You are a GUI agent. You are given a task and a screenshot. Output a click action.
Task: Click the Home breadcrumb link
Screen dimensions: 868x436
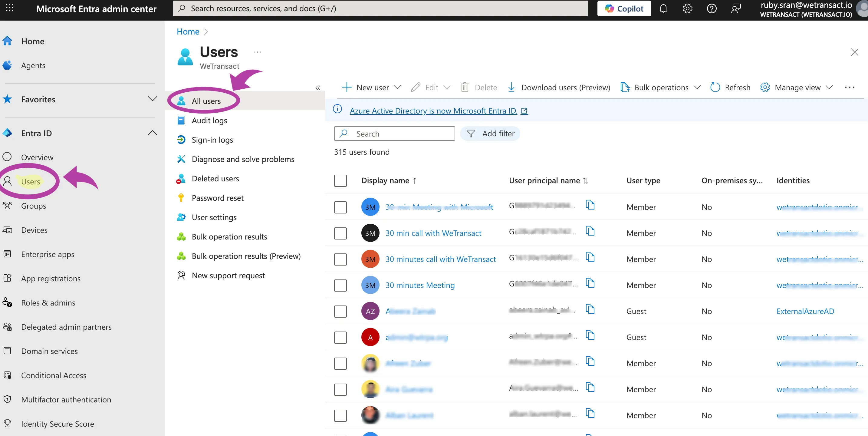pyautogui.click(x=188, y=32)
